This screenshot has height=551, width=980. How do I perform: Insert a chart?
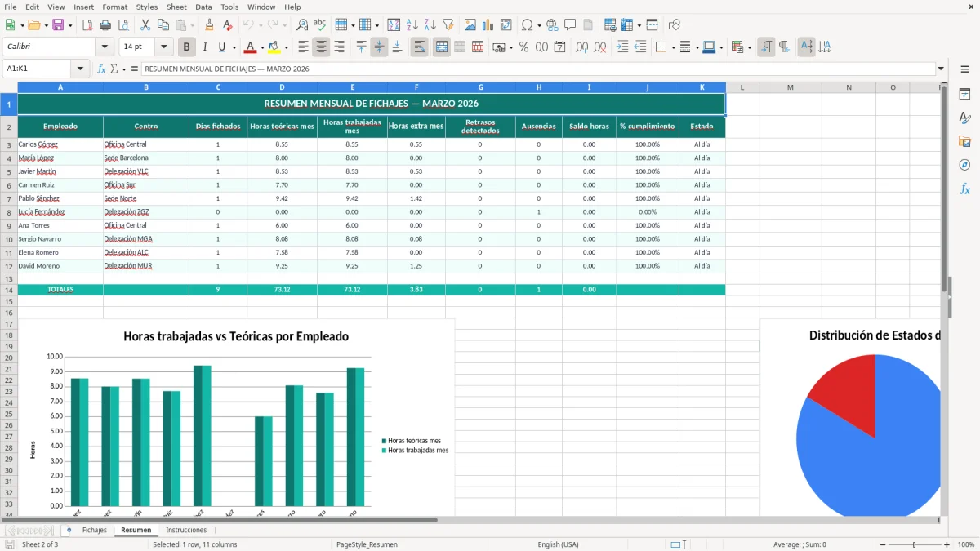pos(488,25)
